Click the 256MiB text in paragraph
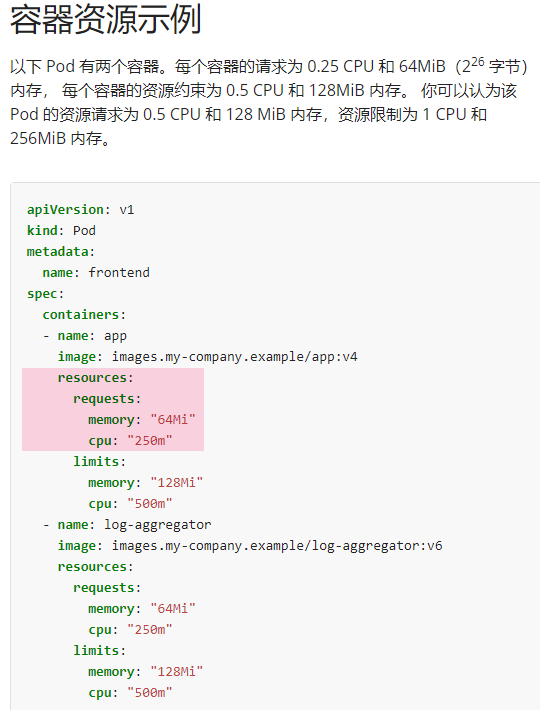 tap(38, 138)
